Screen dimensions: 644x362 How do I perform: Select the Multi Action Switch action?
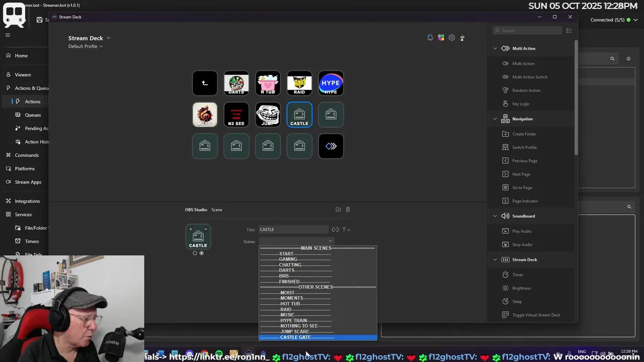click(531, 77)
